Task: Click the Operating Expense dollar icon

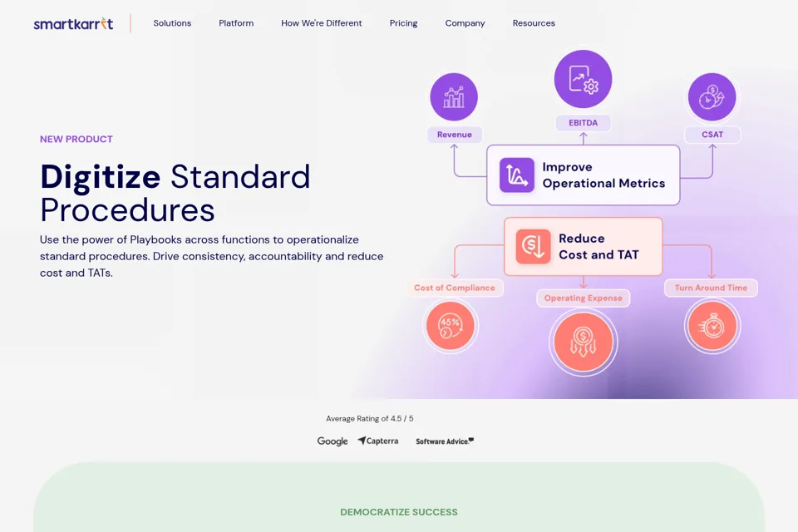Action: click(584, 342)
